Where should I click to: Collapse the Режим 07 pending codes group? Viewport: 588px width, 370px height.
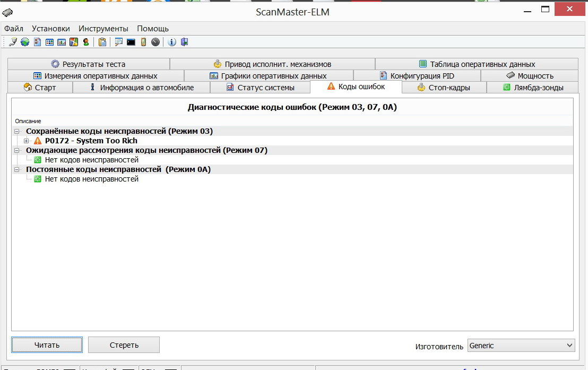[17, 150]
